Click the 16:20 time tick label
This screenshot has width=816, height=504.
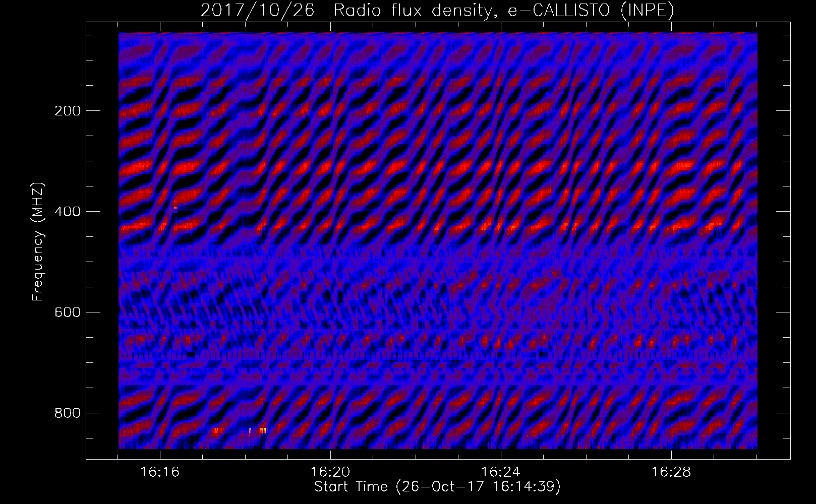click(330, 472)
